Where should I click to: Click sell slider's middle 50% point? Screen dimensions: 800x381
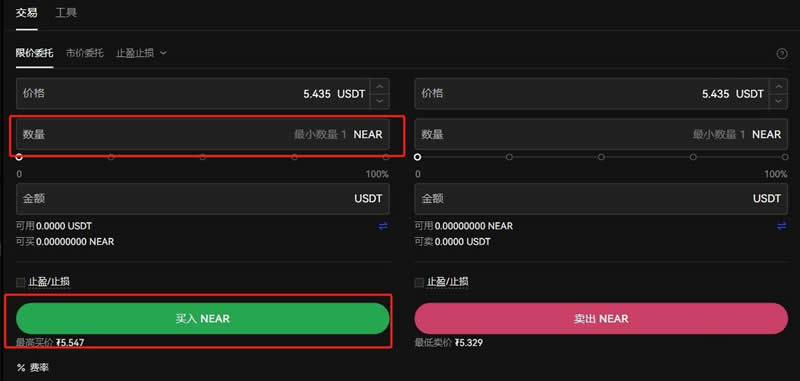[x=601, y=157]
